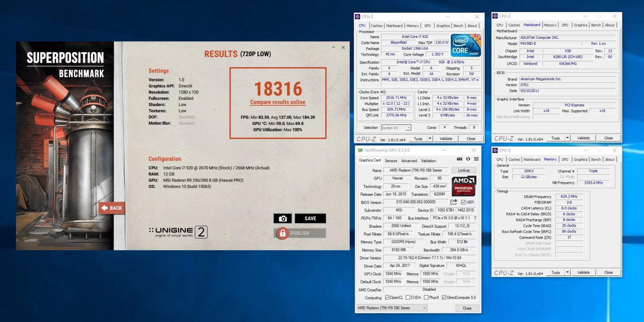Open Tools dropdown arrow in CPU-Z CPU window

(430, 139)
